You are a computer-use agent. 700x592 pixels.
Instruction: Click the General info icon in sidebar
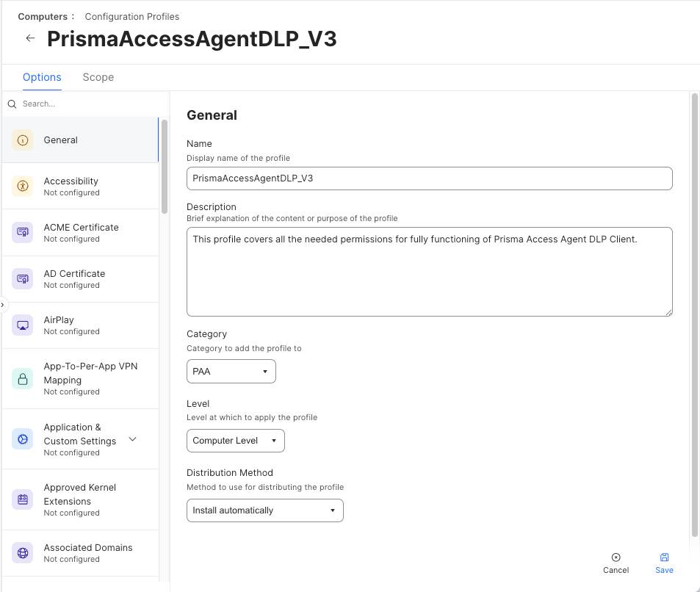click(23, 140)
